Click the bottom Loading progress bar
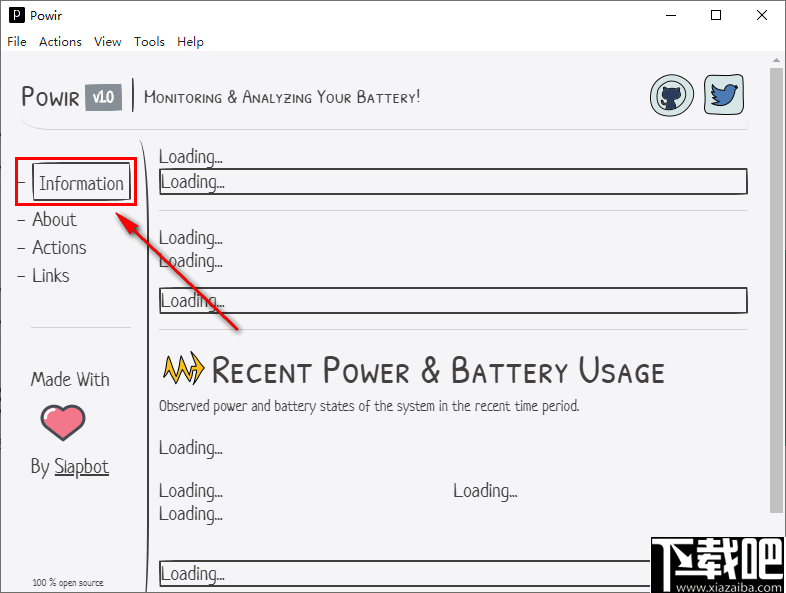Screen dimensions: 786x593 [405, 573]
